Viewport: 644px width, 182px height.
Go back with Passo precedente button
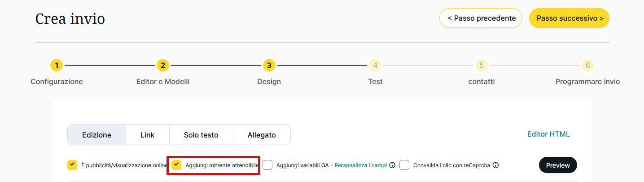[481, 18]
